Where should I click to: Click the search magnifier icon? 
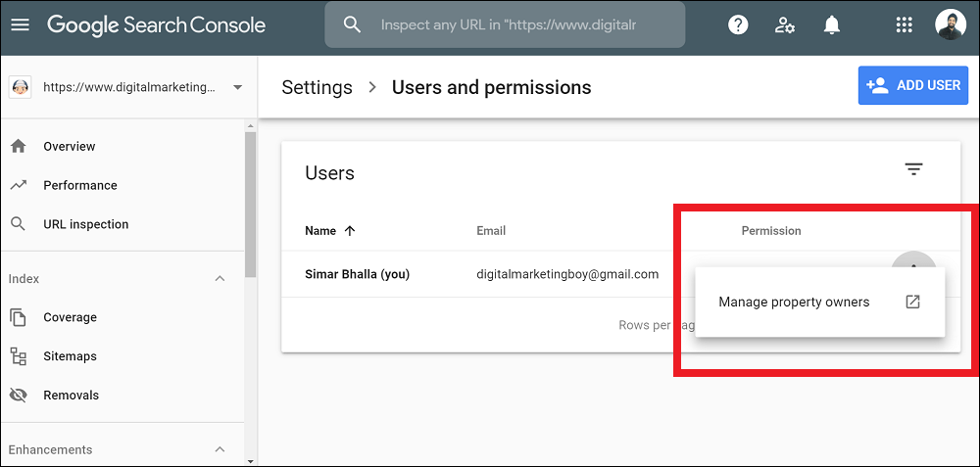tap(353, 25)
